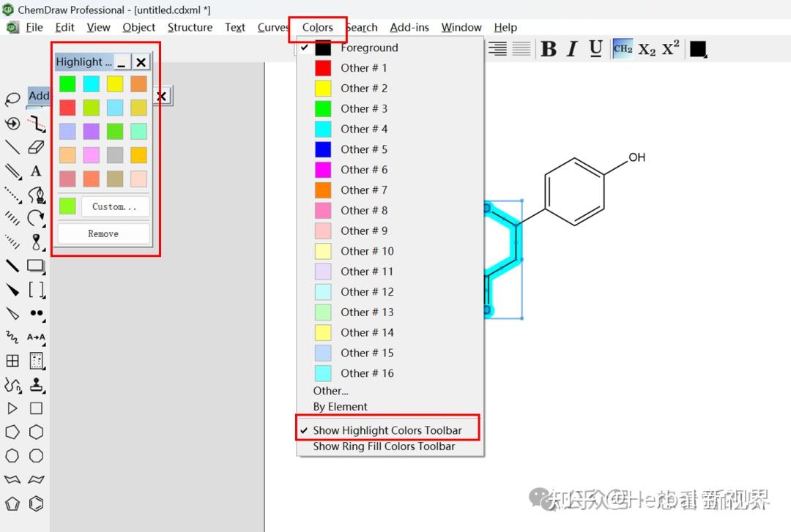Open the Structure menu
The image size is (791, 532).
(190, 27)
